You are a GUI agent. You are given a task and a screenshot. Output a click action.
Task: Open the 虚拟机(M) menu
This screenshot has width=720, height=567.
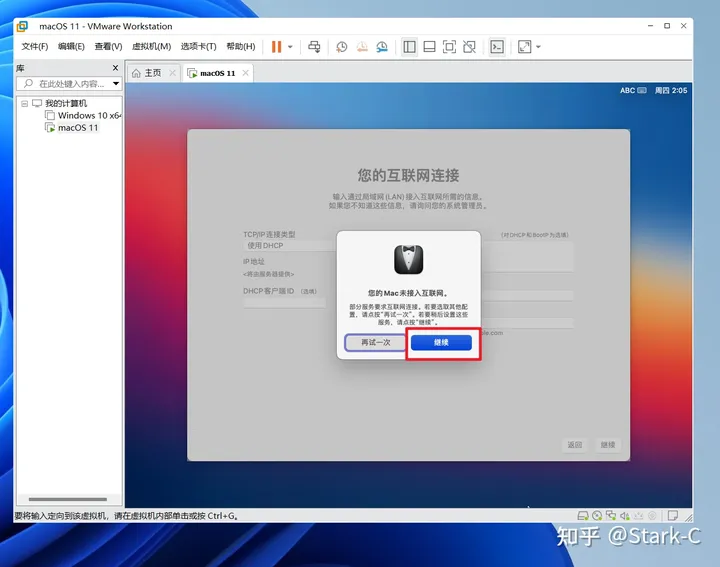[152, 46]
